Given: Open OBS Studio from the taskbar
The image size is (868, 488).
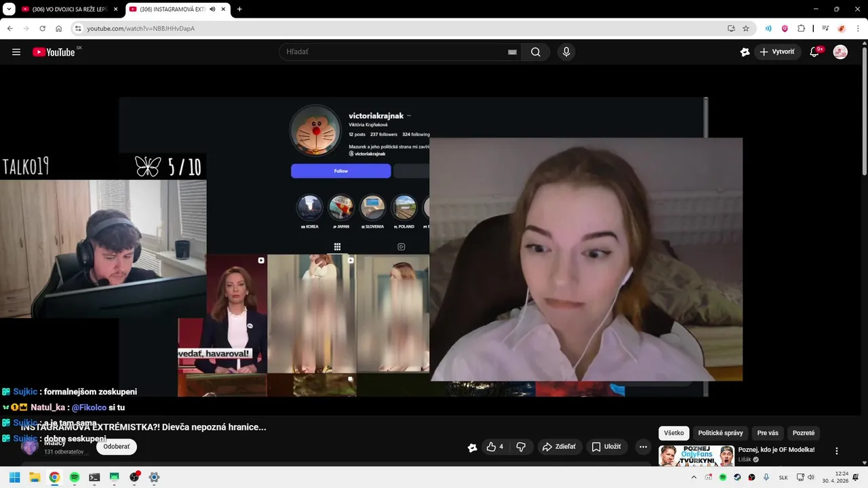Looking at the screenshot, I should tap(134, 477).
